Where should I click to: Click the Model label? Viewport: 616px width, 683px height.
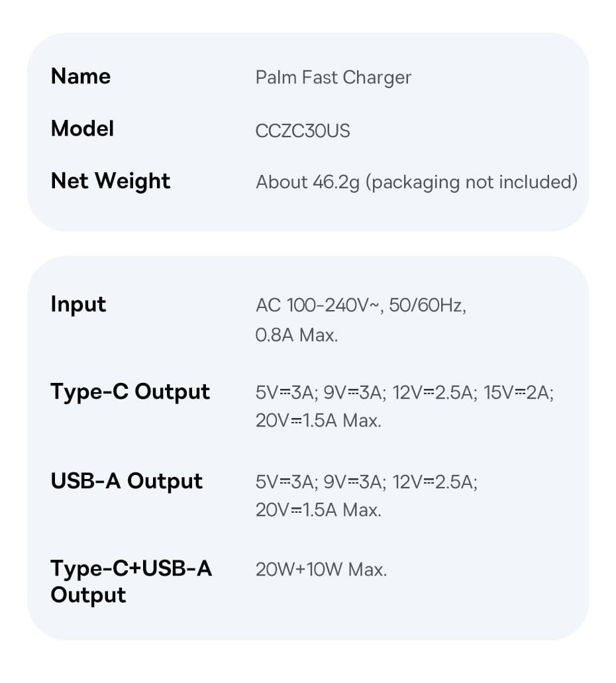82,129
